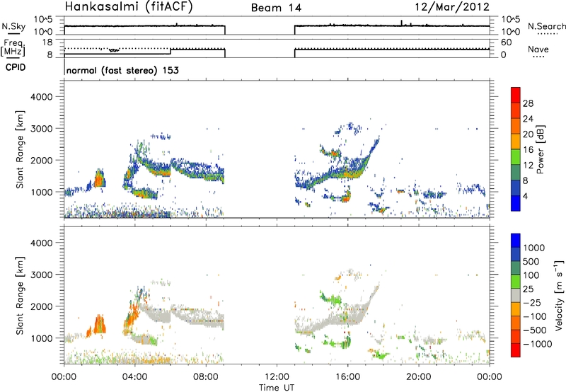Click the "2000" range tick on the velocity panel
This screenshot has height=392, width=566.
41,306
